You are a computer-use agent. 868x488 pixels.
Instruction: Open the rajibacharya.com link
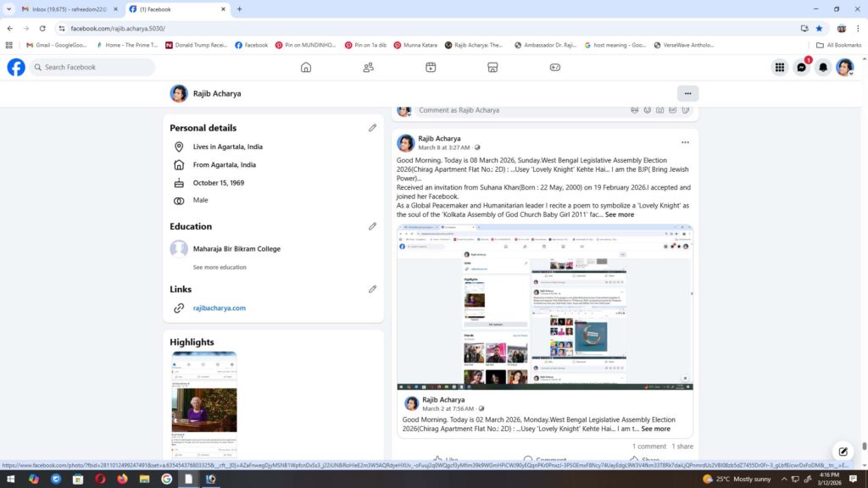(x=219, y=308)
